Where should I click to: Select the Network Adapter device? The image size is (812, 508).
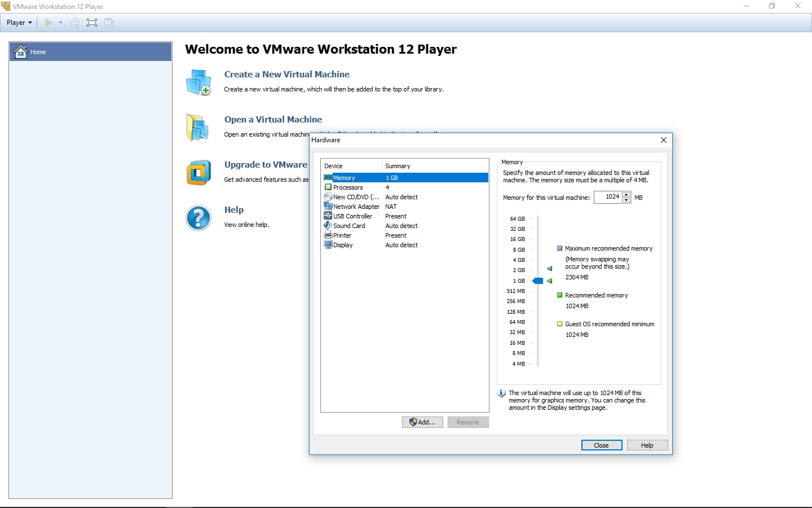(356, 207)
